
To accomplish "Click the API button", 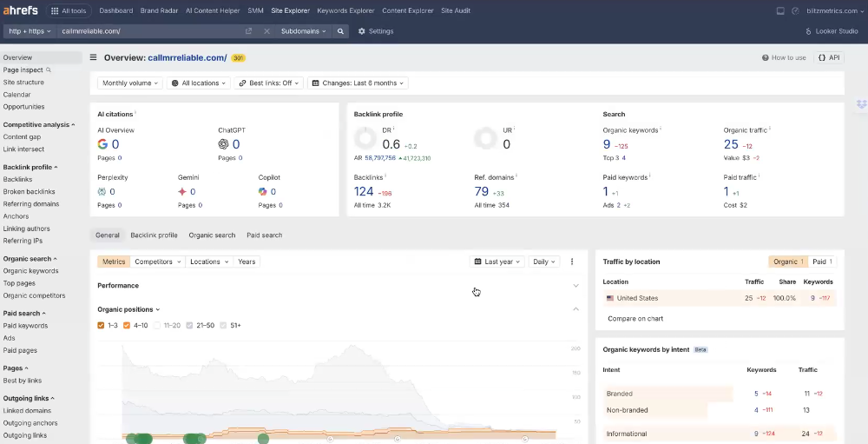I will click(x=829, y=58).
